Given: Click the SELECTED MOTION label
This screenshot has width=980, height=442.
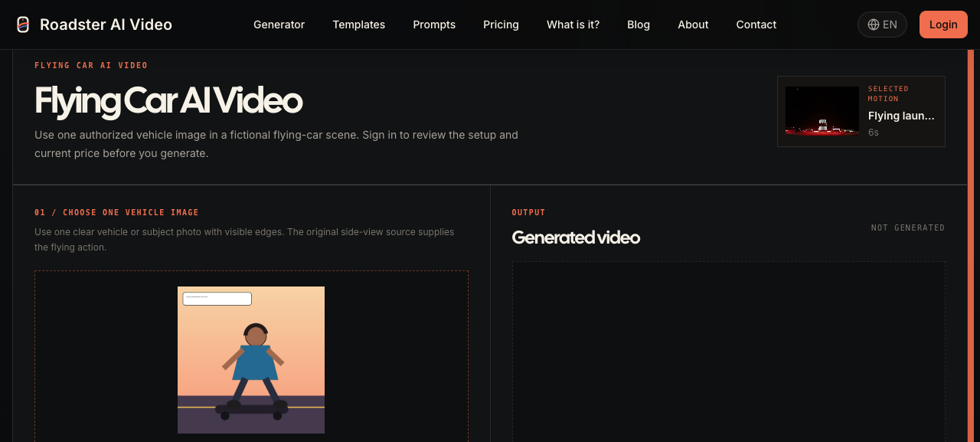Looking at the screenshot, I should (888, 93).
